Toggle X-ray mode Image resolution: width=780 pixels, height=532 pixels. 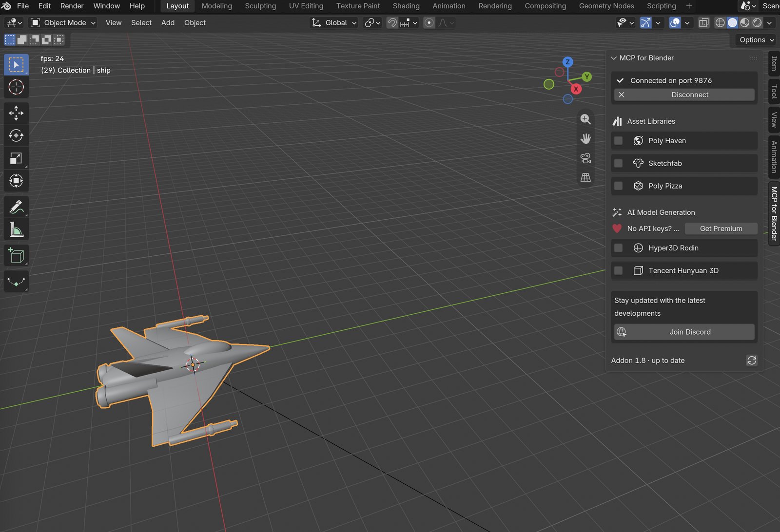click(703, 23)
